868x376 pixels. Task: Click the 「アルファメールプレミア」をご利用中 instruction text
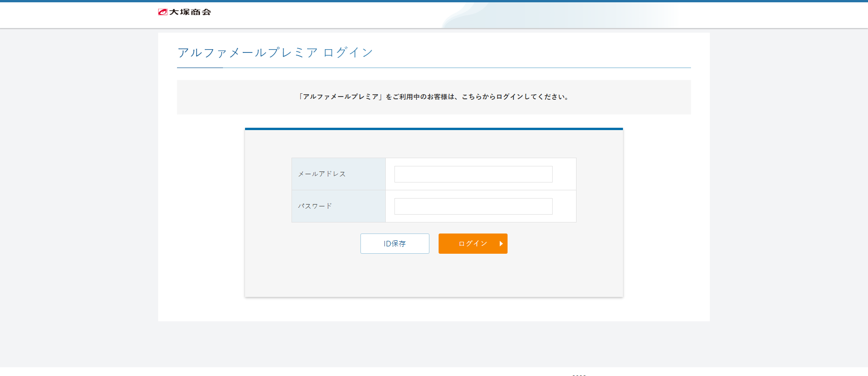tap(434, 97)
